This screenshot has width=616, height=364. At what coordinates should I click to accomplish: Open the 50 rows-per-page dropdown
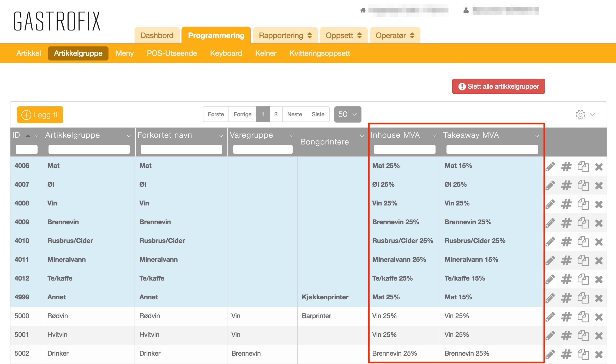[348, 114]
